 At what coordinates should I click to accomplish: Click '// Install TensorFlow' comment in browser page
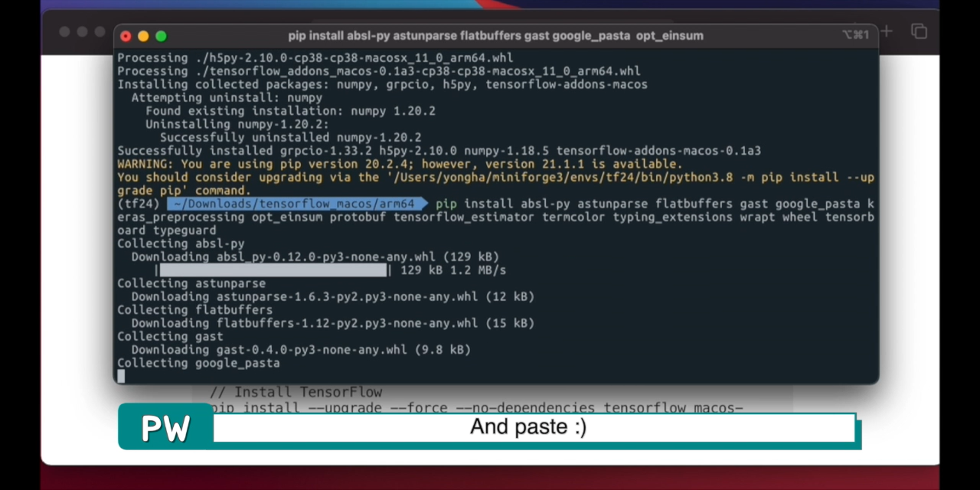point(296,393)
